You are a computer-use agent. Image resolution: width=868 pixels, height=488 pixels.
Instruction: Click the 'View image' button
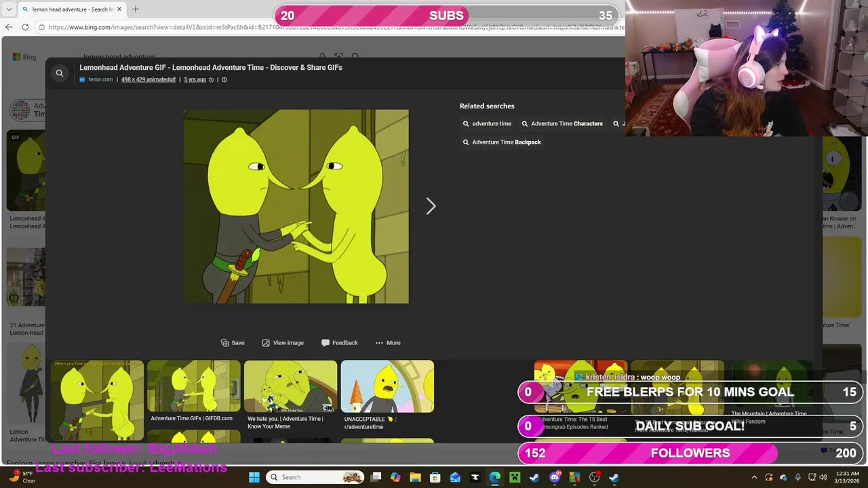(x=283, y=342)
